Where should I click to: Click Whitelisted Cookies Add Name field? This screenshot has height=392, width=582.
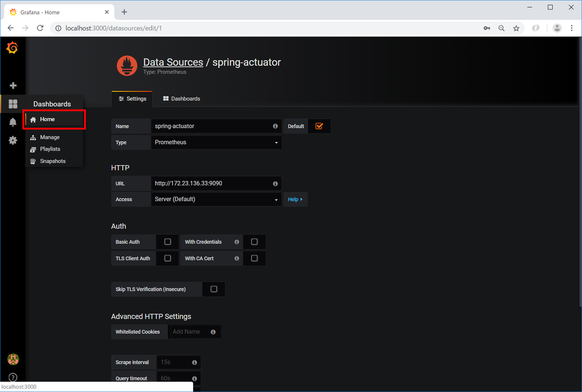point(194,332)
